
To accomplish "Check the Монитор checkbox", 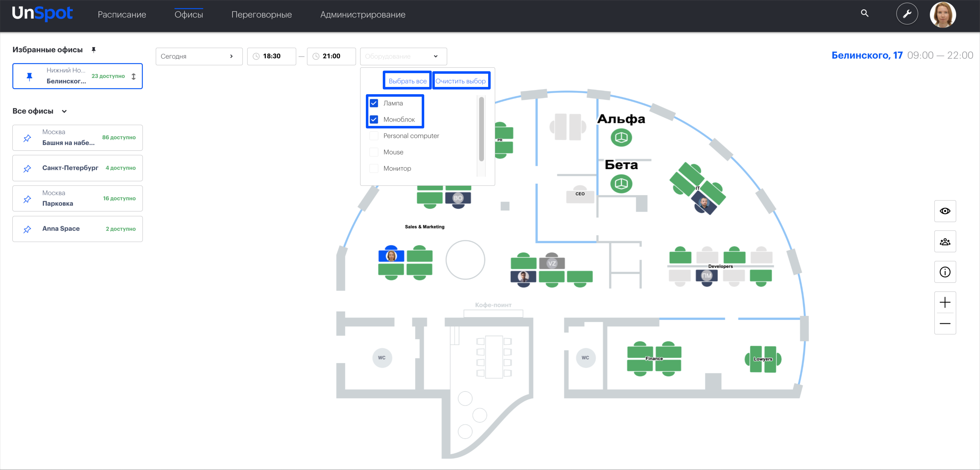I will (374, 169).
